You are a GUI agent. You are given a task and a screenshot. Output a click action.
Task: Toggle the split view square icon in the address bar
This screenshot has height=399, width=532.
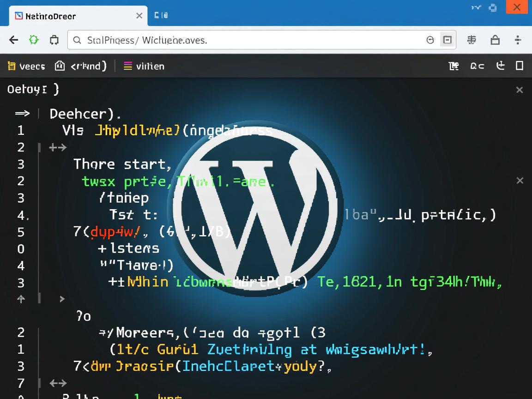pos(447,40)
